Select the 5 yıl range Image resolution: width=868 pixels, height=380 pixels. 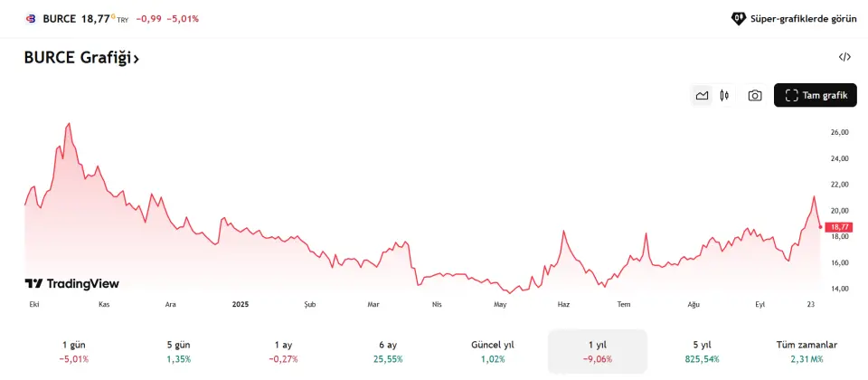pyautogui.click(x=703, y=351)
